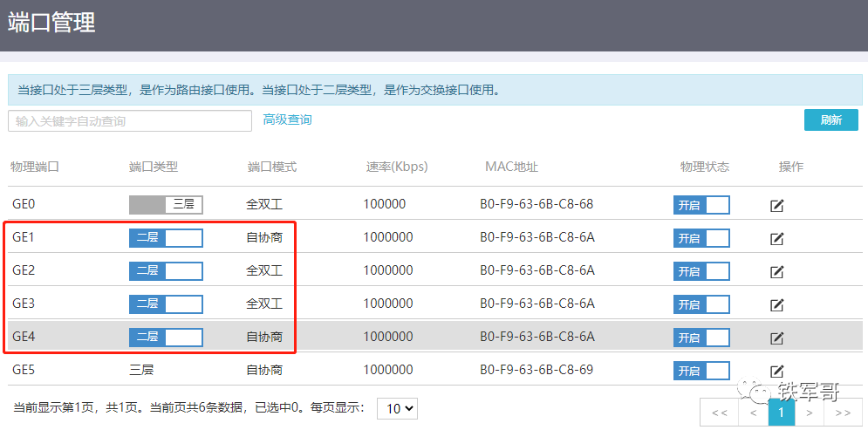Jump to last page double arrow

click(x=843, y=412)
